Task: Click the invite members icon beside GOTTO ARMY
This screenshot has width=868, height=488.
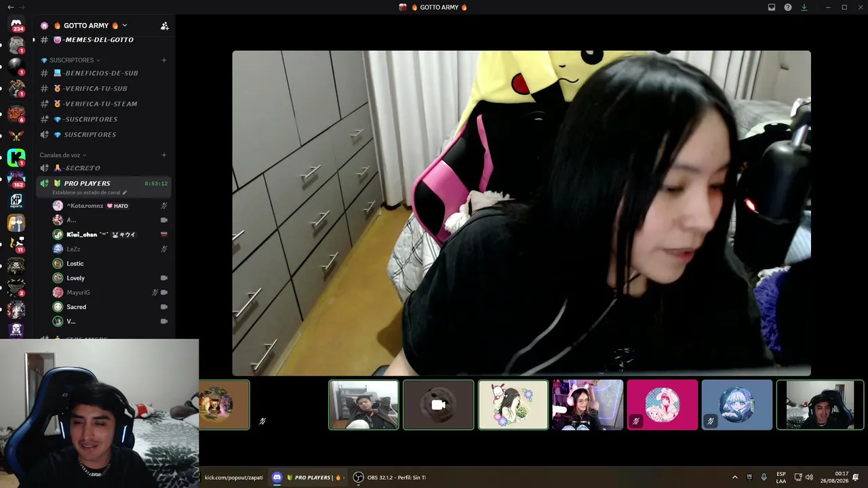Action: (x=164, y=26)
